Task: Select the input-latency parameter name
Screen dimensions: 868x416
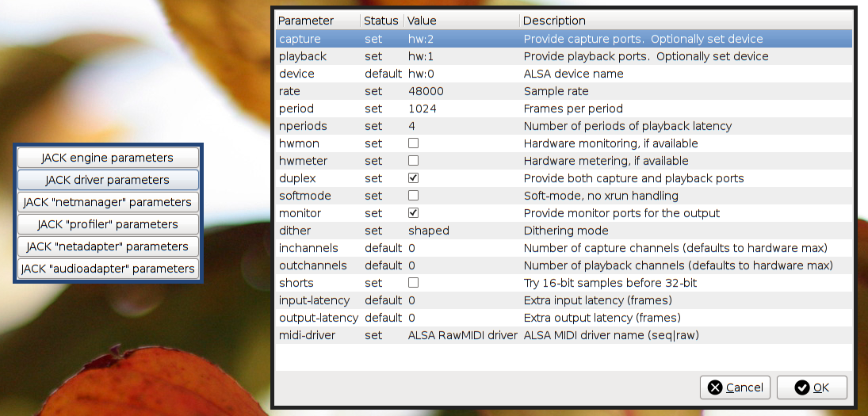Action: 315,300
